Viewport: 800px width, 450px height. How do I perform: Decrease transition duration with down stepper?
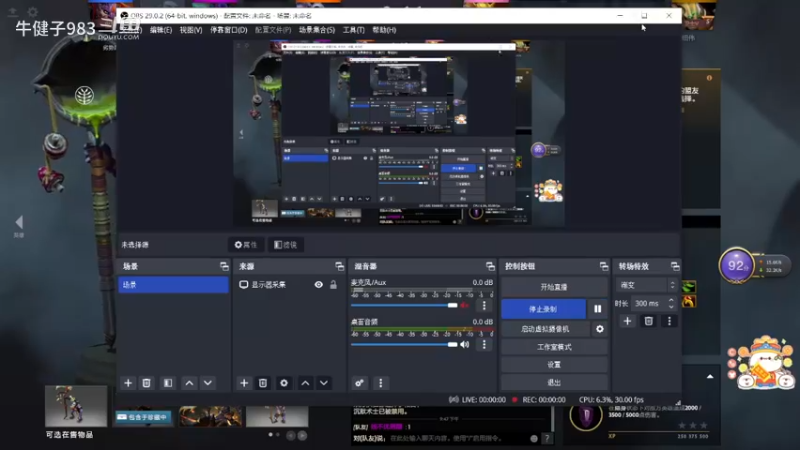click(x=671, y=307)
